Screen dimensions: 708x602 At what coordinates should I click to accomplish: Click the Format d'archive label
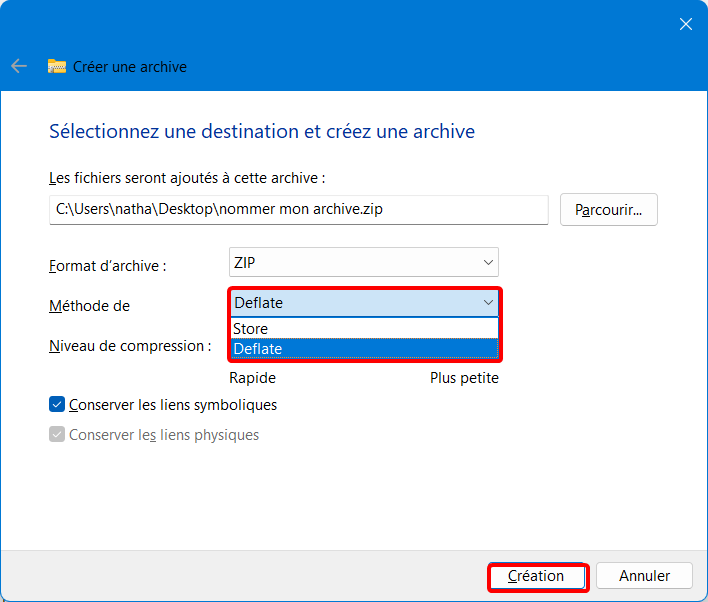tap(107, 266)
